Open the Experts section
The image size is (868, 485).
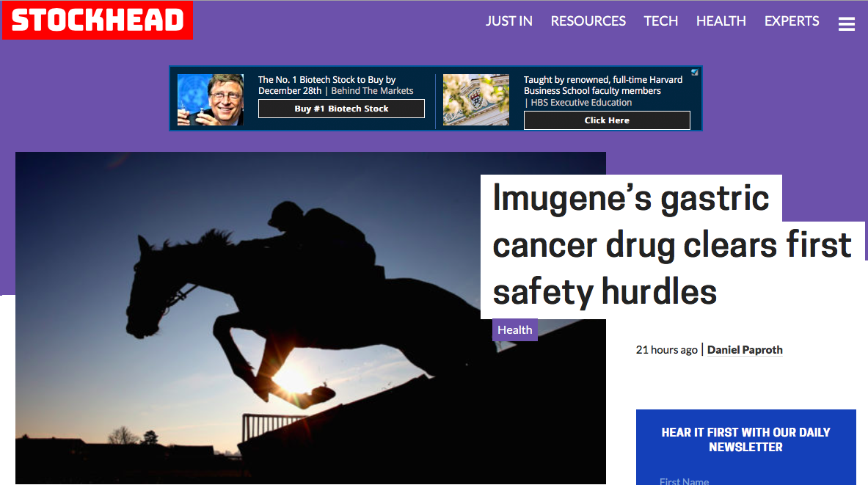click(x=792, y=21)
